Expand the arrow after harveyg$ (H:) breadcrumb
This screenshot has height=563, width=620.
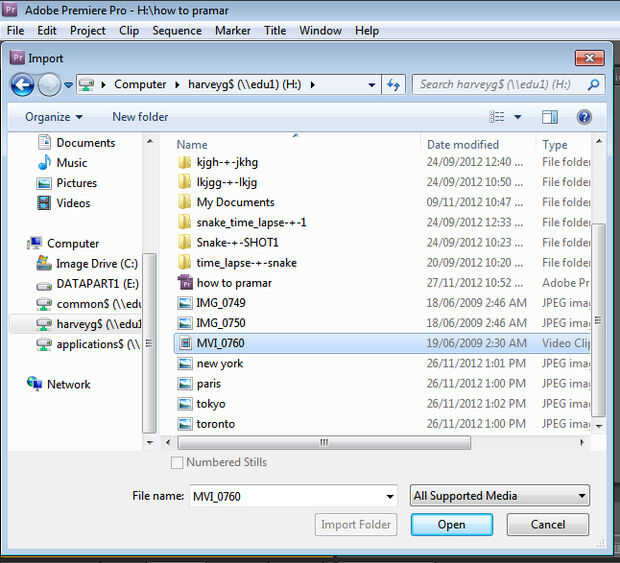pyautogui.click(x=312, y=85)
